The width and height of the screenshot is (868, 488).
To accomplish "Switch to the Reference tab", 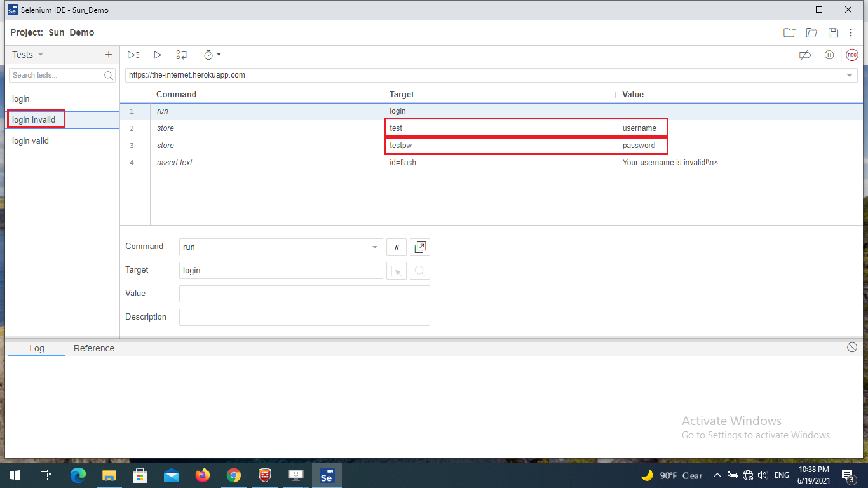I will pyautogui.click(x=94, y=348).
